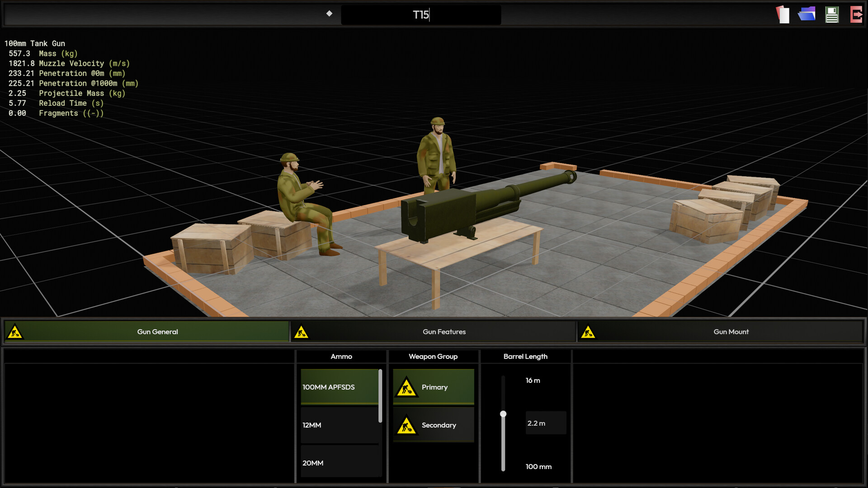Choose the 20MM ammo type
Image resolution: width=868 pixels, height=488 pixels.
[339, 463]
